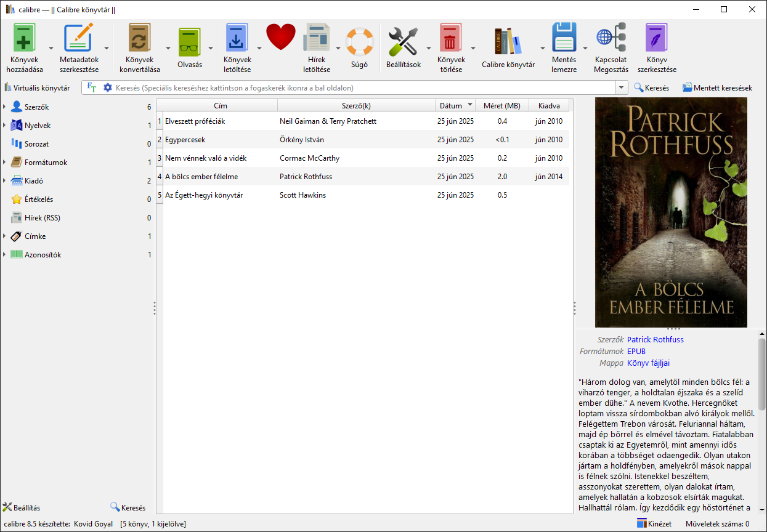Open the Virtuális könyvtár menu

point(37,88)
